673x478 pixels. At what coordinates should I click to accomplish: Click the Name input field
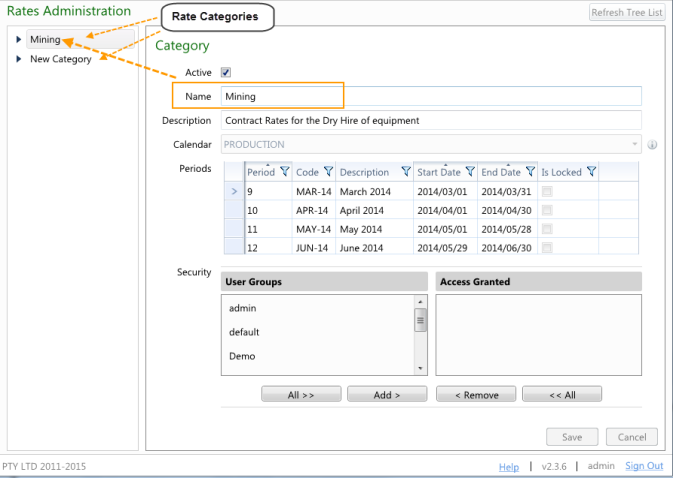click(x=431, y=96)
